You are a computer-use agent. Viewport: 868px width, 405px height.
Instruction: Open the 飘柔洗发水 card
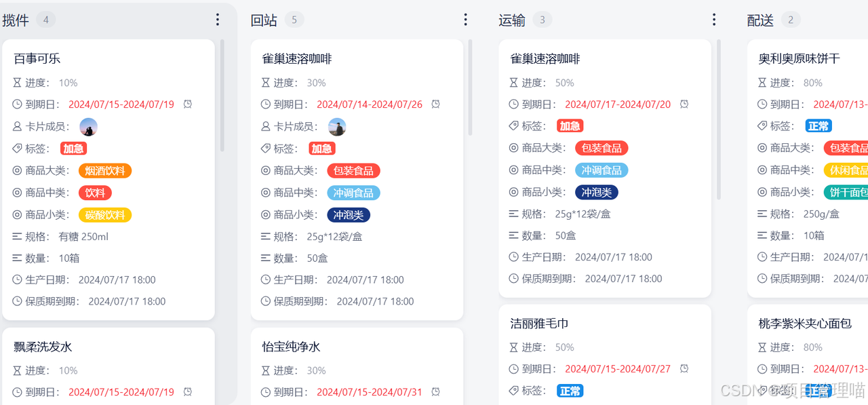[108, 366]
